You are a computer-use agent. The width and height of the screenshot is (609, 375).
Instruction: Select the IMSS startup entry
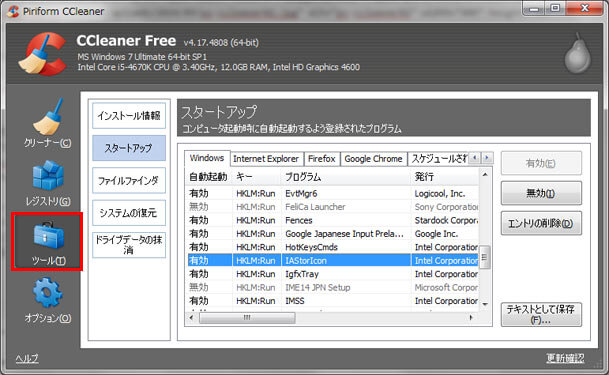[333, 301]
